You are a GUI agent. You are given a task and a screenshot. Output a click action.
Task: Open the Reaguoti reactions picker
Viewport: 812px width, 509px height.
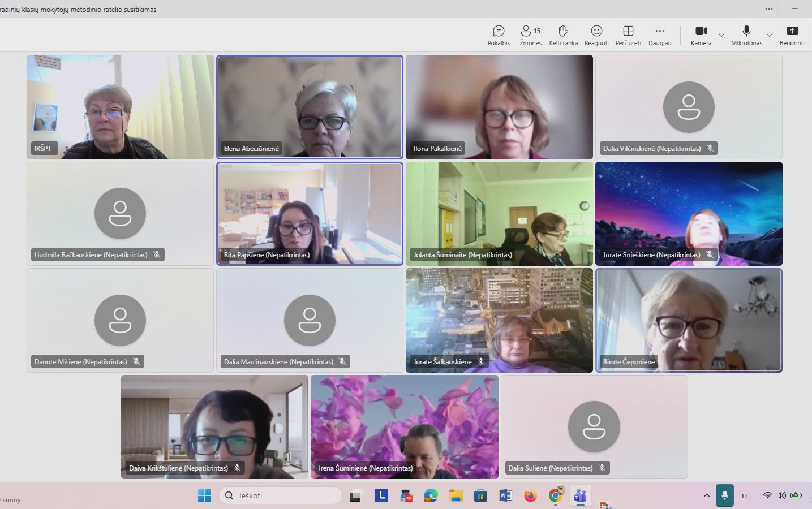click(596, 35)
